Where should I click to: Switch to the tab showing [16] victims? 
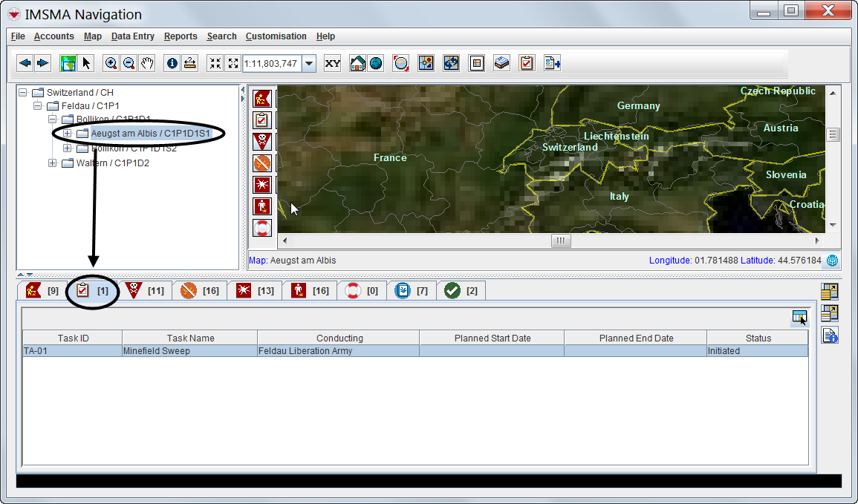pyautogui.click(x=310, y=291)
